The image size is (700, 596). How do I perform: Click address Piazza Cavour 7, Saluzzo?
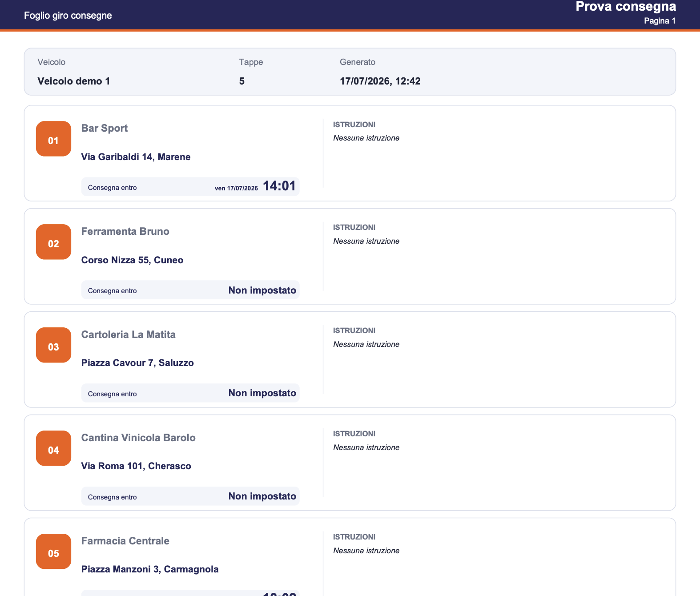point(137,363)
